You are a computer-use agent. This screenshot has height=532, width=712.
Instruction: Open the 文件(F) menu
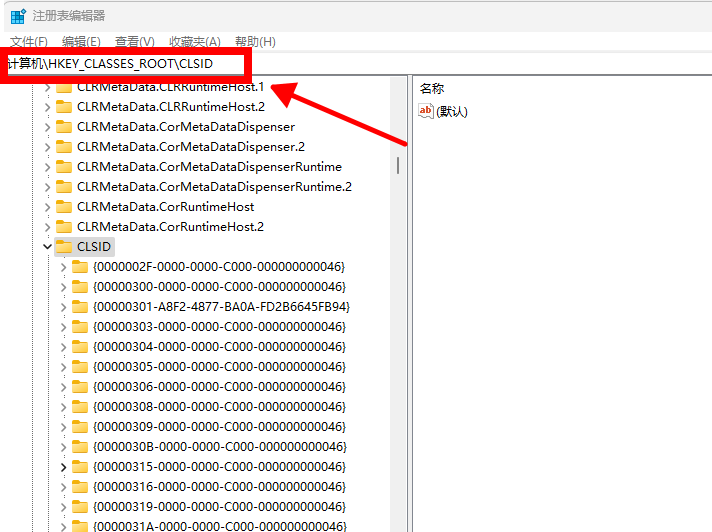tap(29, 42)
